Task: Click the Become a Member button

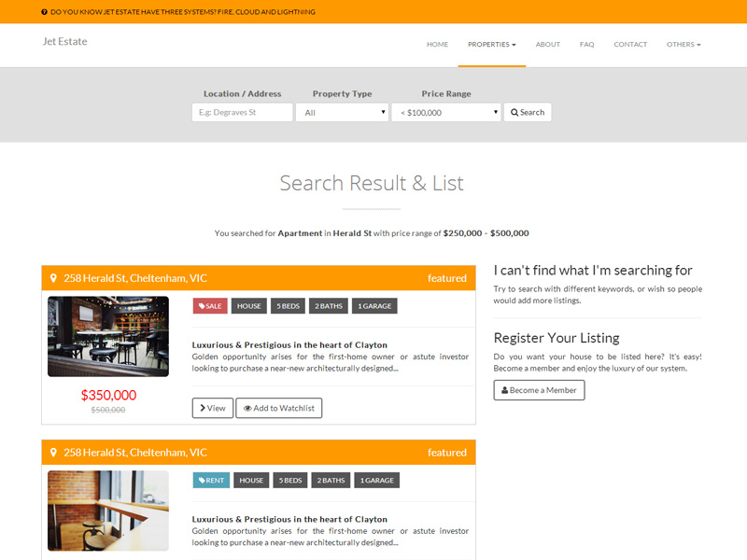Action: tap(539, 390)
